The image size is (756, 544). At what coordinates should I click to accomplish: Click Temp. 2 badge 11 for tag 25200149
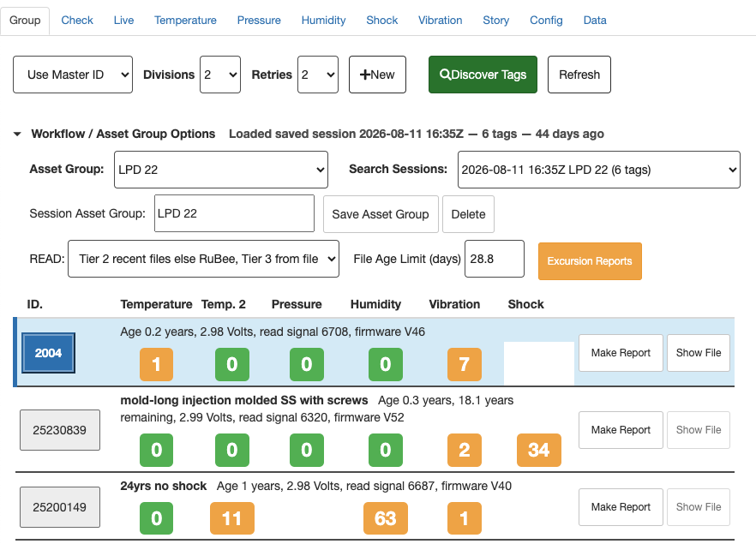[232, 518]
